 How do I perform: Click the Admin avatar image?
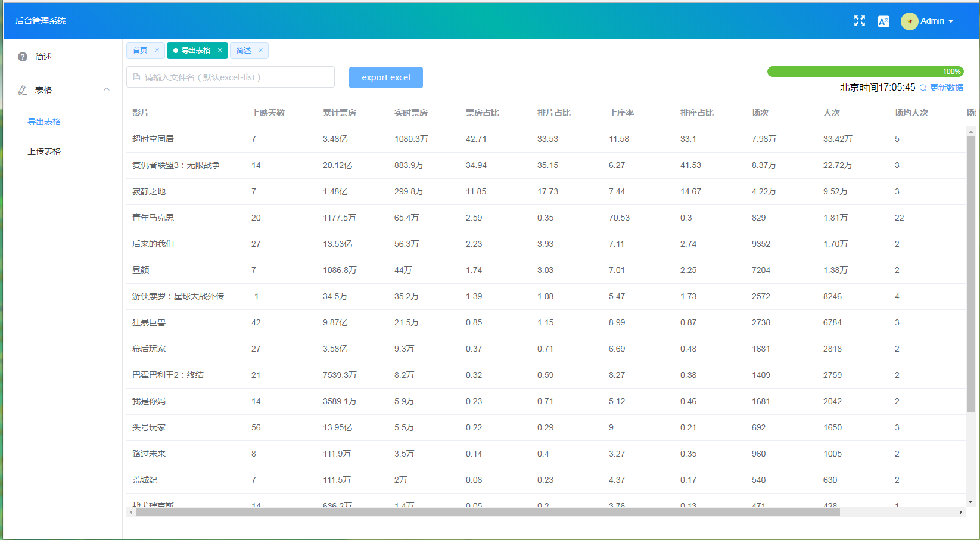(909, 21)
